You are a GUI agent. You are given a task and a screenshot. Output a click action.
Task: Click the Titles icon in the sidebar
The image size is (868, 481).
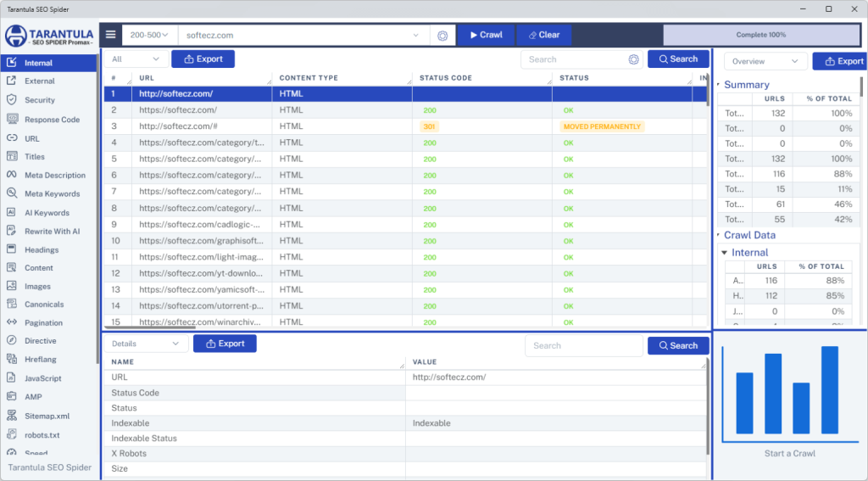[12, 156]
